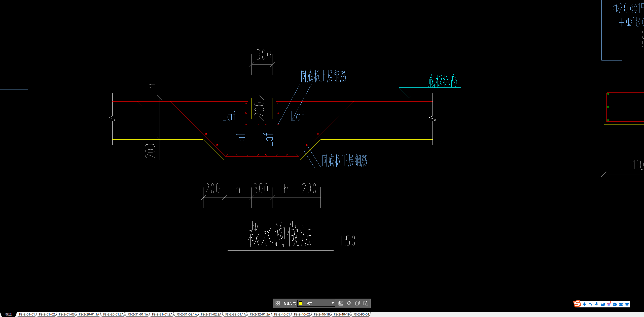This screenshot has height=317, width=644.
Task: Click the yellow 未分类 color swatch
Action: (x=300, y=303)
